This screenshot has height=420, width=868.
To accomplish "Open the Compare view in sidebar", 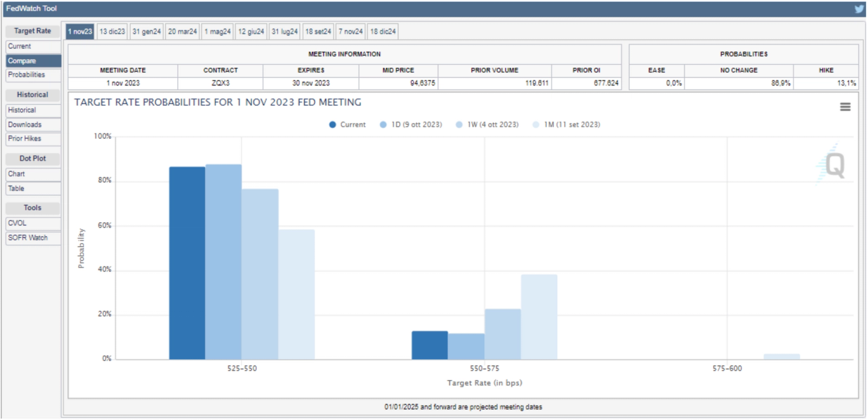I will click(33, 61).
